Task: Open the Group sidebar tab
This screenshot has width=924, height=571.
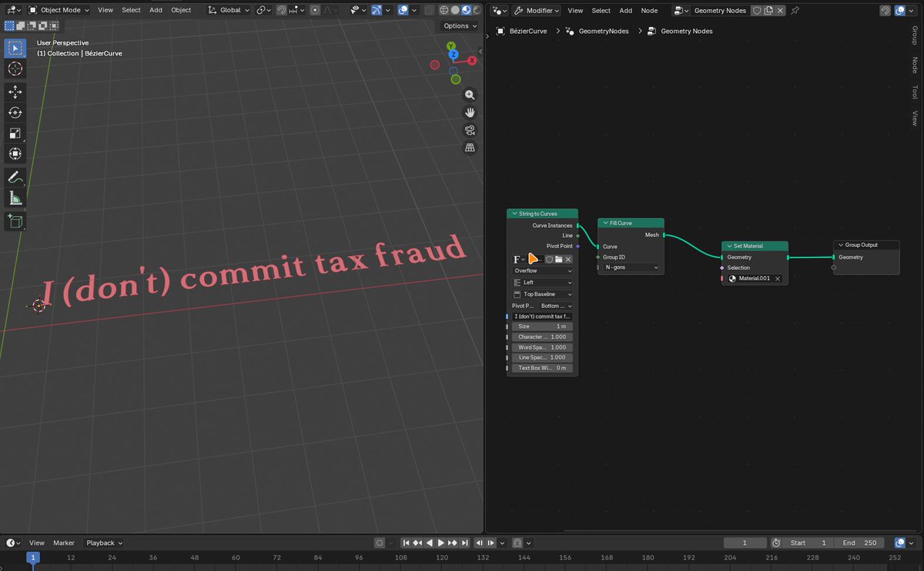Action: pos(915,35)
